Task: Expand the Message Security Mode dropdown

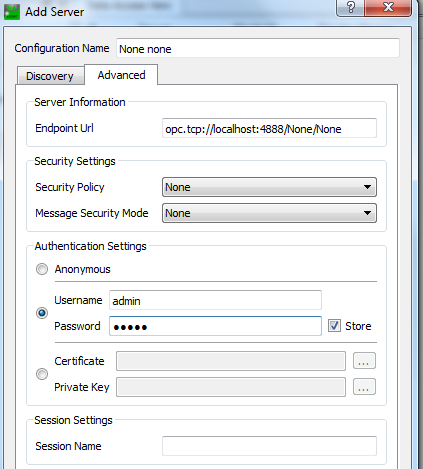Action: [x=269, y=213]
